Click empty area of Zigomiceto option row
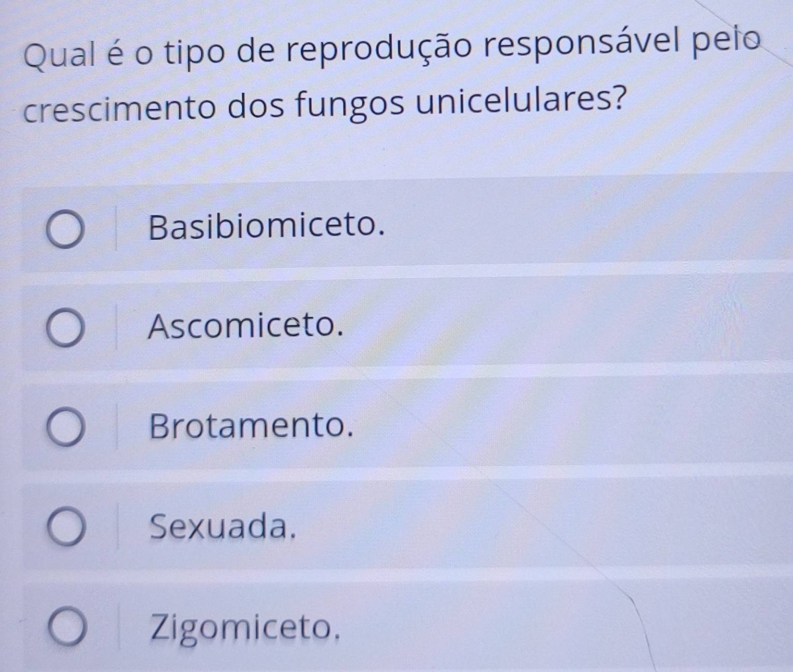 point(569,624)
